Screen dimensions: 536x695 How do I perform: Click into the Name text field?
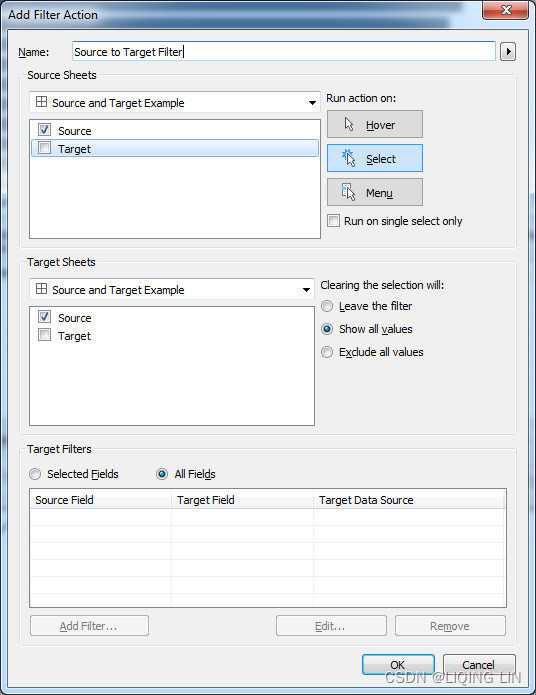coord(284,52)
